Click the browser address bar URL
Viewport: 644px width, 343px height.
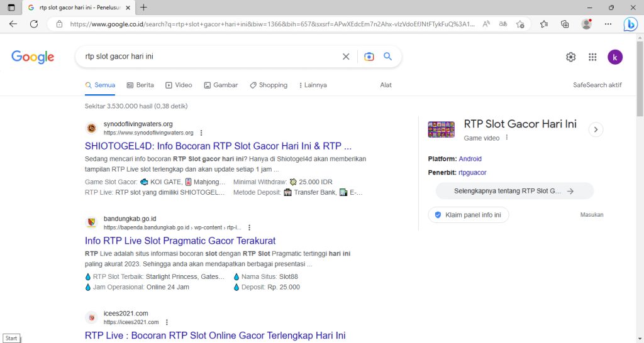(x=272, y=24)
